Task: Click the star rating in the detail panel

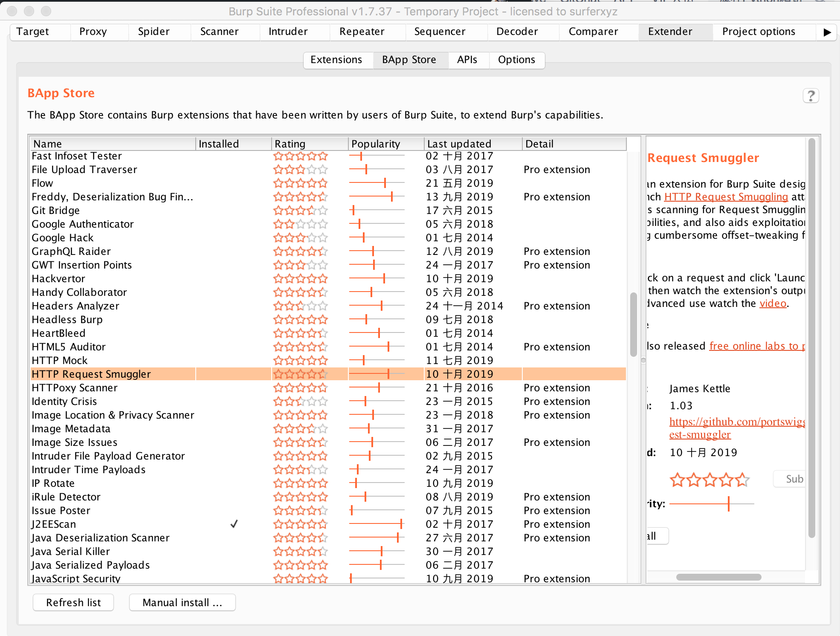Action: (x=709, y=480)
